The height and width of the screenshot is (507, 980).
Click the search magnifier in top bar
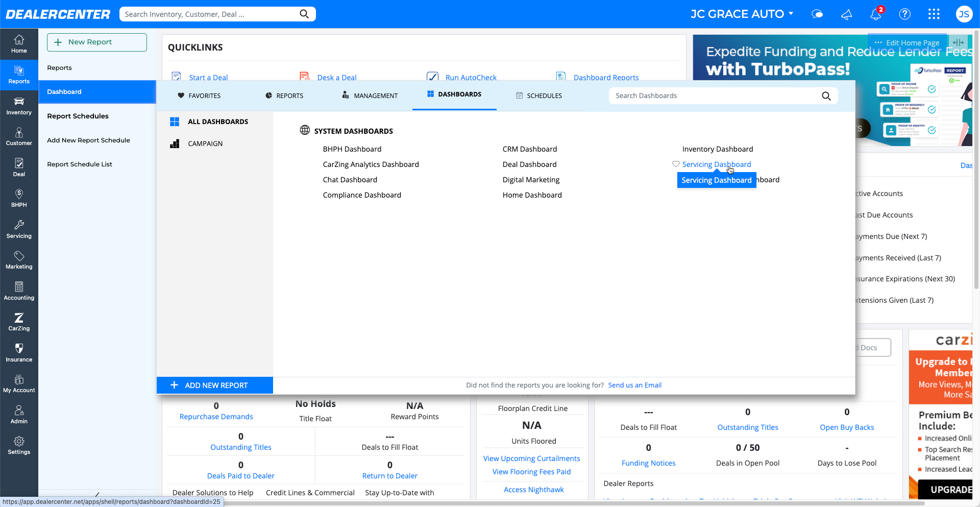tap(304, 14)
